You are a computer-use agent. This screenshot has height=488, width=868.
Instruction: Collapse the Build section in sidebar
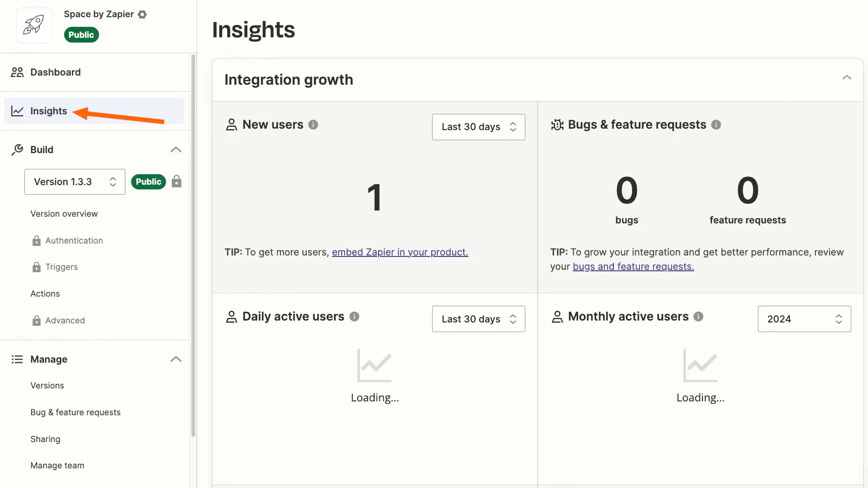(176, 149)
